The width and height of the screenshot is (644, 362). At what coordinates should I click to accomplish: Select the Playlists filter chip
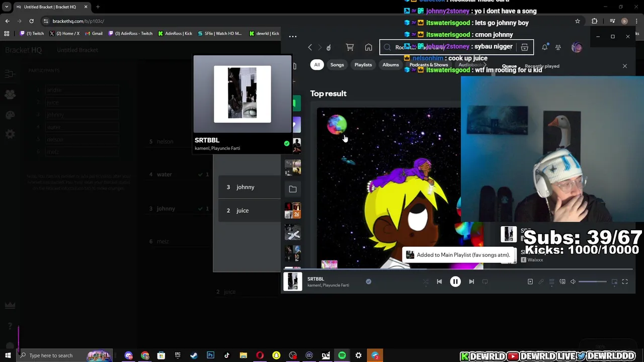[x=363, y=65]
